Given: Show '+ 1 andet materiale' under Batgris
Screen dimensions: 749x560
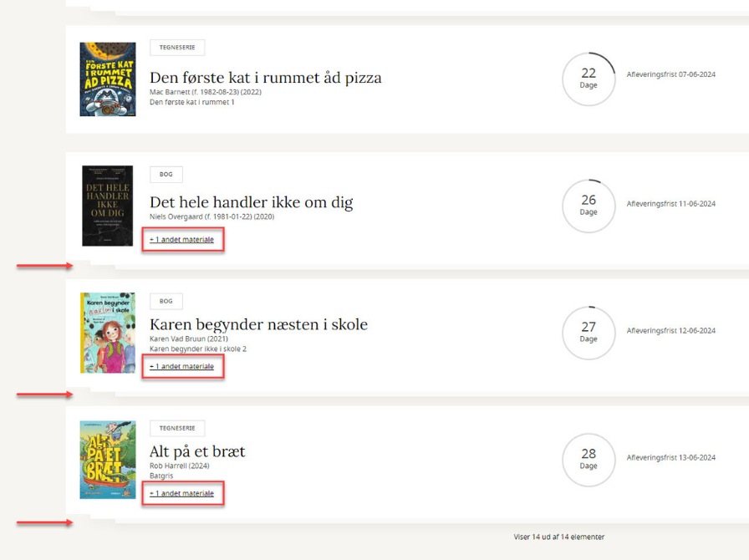Looking at the screenshot, I should click(181, 494).
